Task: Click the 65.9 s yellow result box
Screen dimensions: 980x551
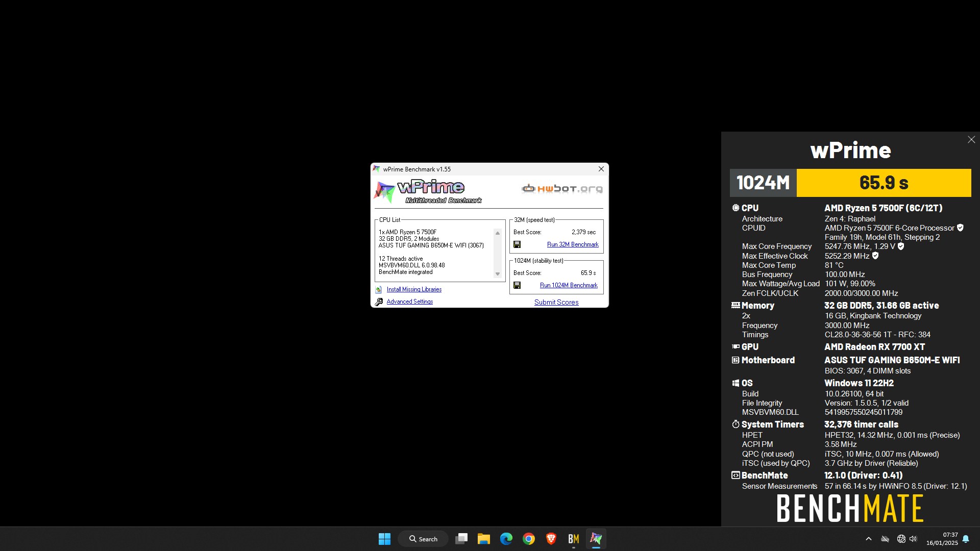Action: [x=884, y=183]
